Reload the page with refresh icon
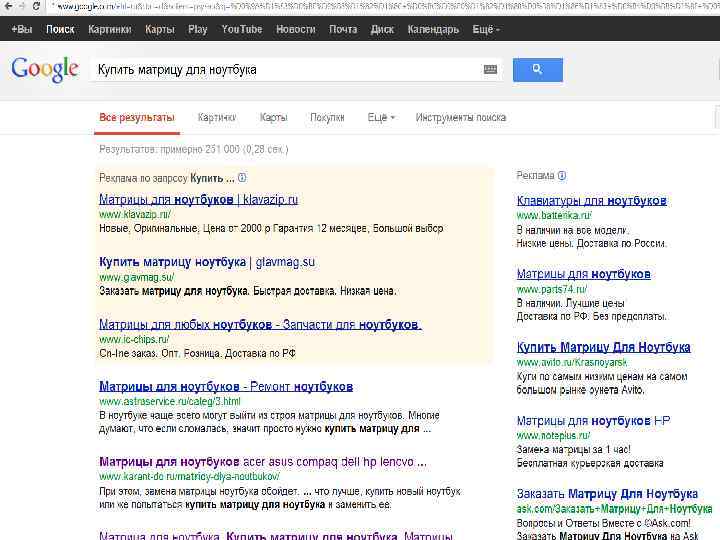Image resolution: width=720 pixels, height=540 pixels. click(36, 6)
